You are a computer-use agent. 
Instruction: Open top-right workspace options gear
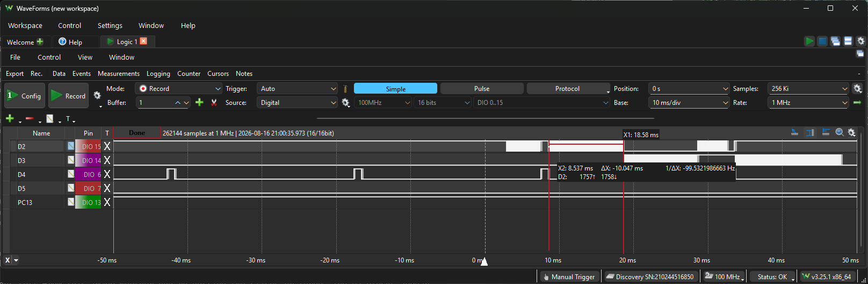pyautogui.click(x=861, y=41)
